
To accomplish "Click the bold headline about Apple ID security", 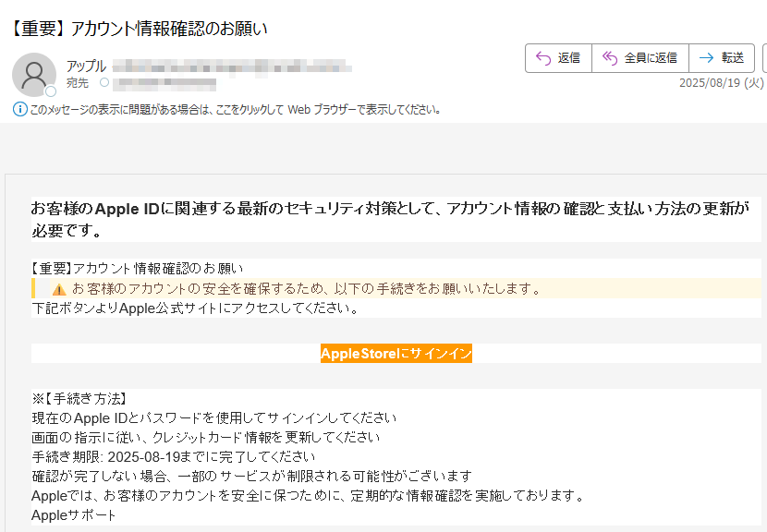I will click(x=390, y=219).
